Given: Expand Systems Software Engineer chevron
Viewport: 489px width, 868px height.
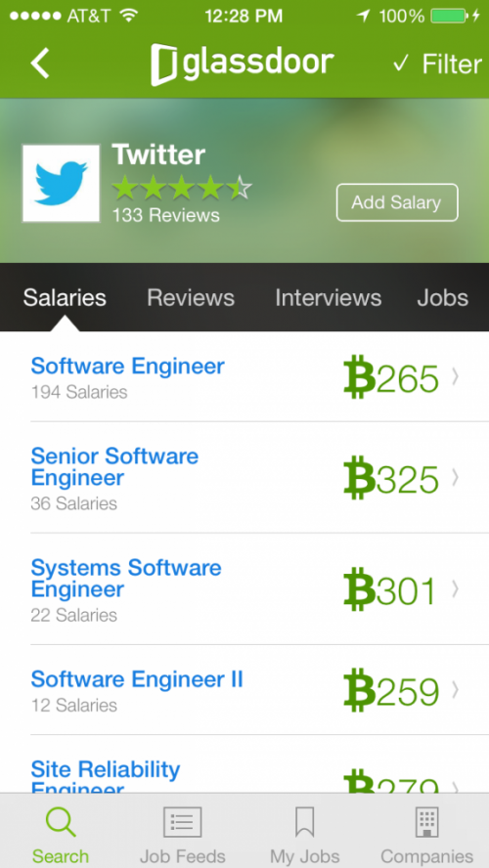Looking at the screenshot, I should click(455, 589).
